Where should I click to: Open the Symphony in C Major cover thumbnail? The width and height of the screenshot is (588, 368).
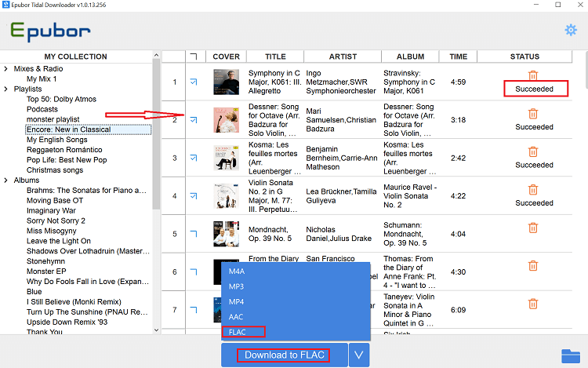pyautogui.click(x=226, y=82)
